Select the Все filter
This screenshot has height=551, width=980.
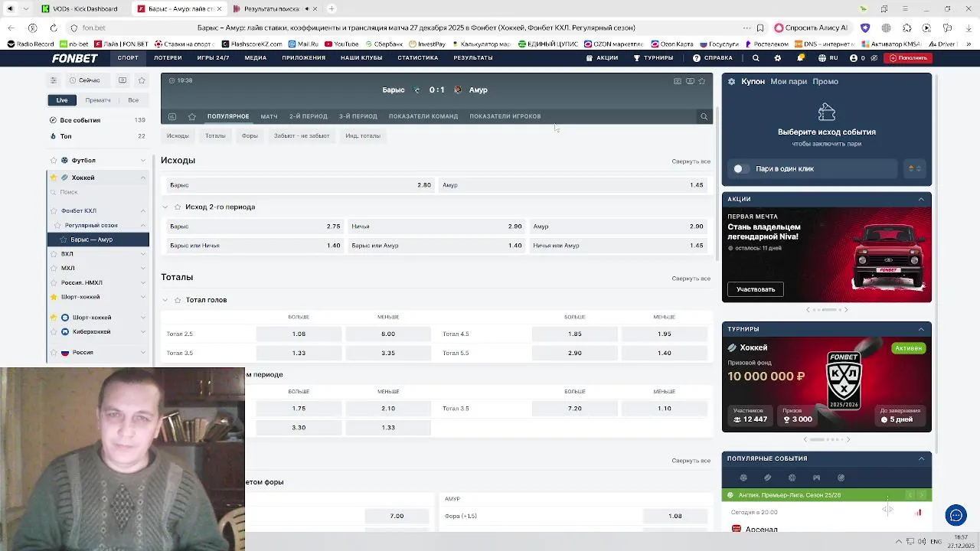pos(133,100)
